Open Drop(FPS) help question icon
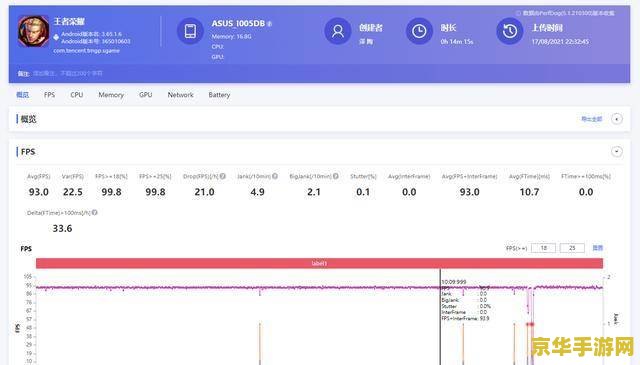 click(x=222, y=176)
